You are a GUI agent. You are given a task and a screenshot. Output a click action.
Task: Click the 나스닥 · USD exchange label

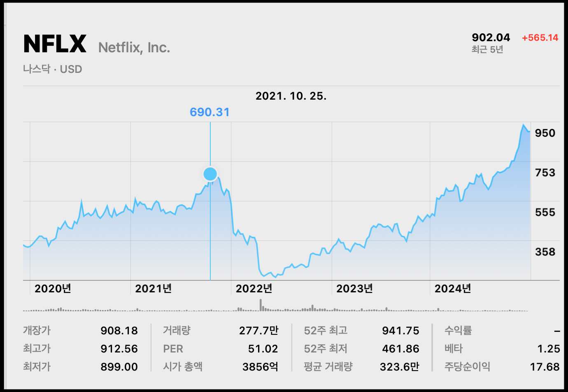pyautogui.click(x=53, y=69)
